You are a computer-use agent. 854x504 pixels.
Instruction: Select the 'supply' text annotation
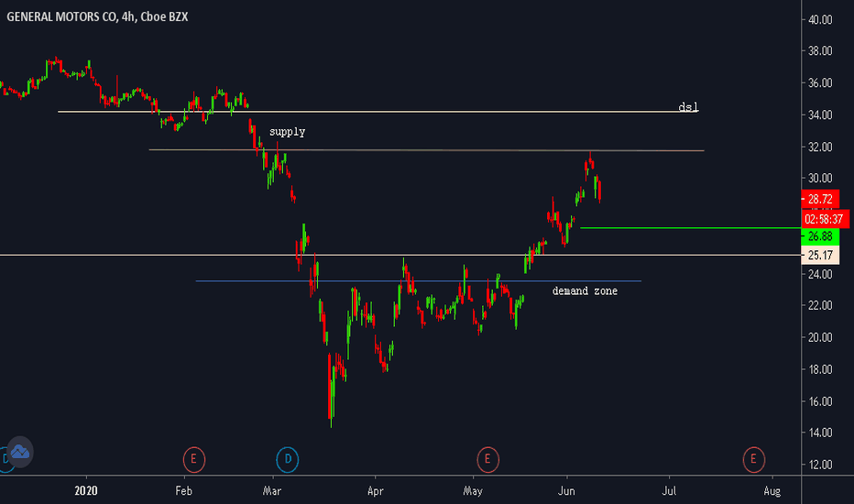[287, 132]
